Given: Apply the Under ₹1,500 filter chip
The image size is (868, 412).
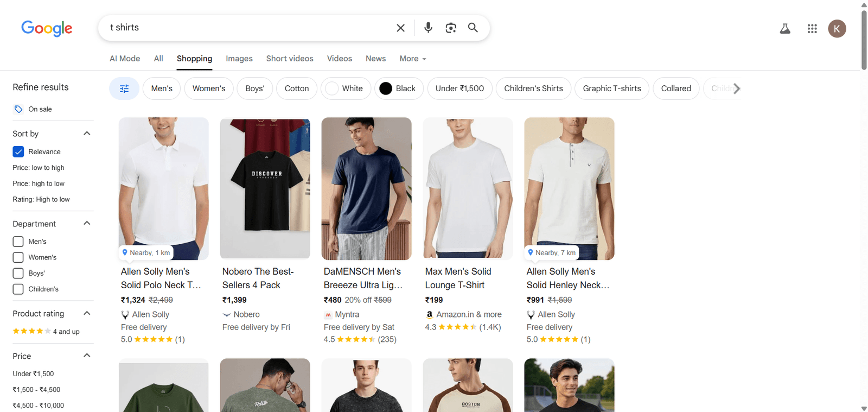Looking at the screenshot, I should (459, 88).
